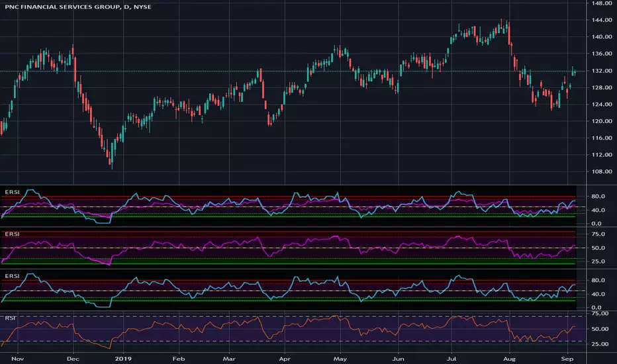Select the 50.00 value on the RSI scale
Image resolution: width=617 pixels, height=364 pixels.
(x=600, y=329)
